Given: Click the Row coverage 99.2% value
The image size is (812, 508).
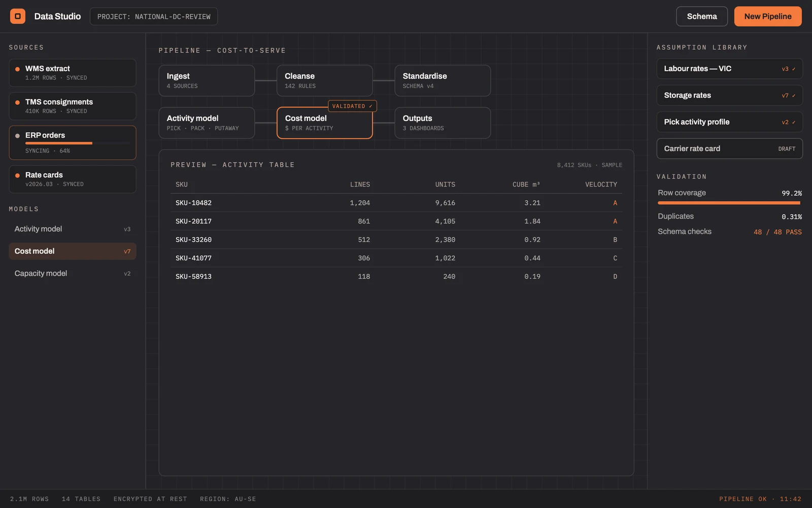Looking at the screenshot, I should coord(792,193).
